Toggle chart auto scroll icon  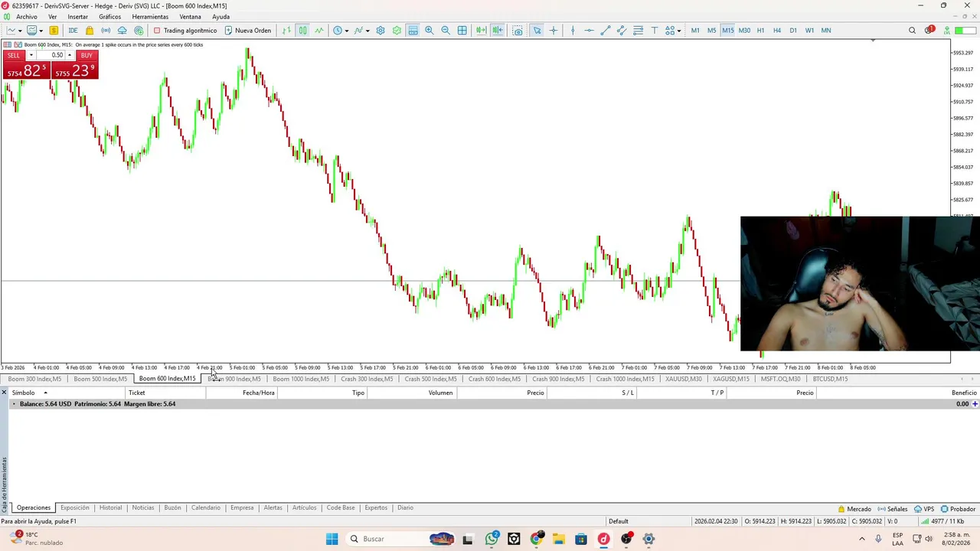[481, 31]
